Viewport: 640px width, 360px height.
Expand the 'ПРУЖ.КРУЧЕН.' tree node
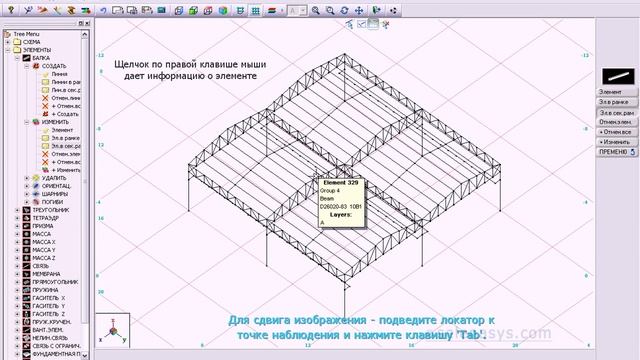tap(17, 322)
